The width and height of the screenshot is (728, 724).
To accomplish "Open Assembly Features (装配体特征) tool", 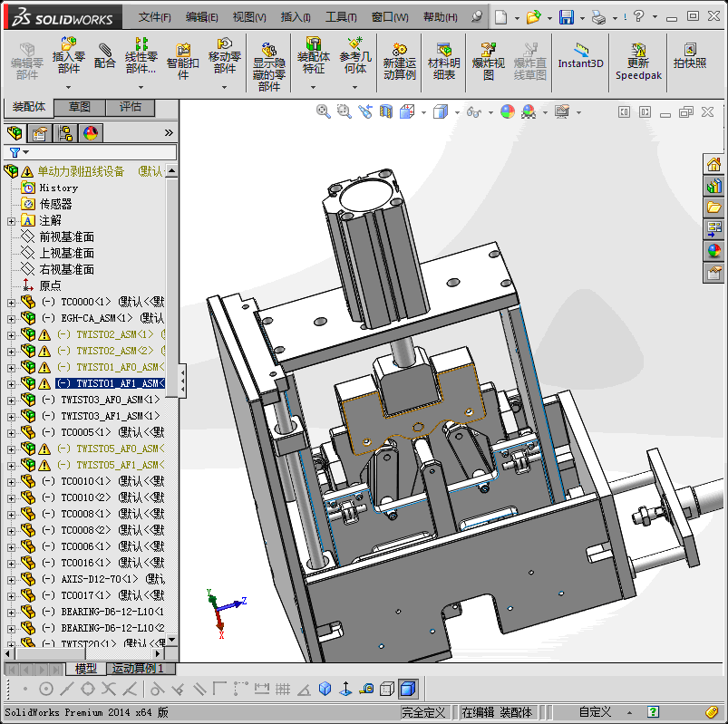I will coord(314,54).
